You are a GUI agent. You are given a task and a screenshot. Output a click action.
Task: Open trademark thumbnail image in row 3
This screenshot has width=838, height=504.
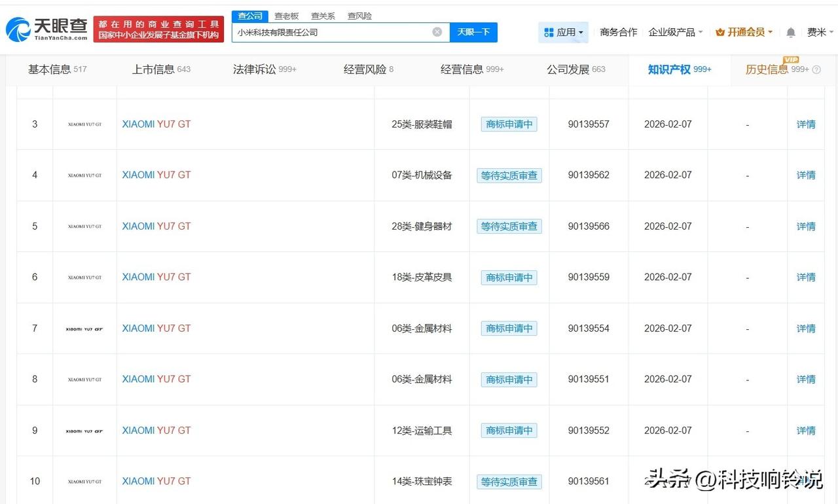(84, 124)
